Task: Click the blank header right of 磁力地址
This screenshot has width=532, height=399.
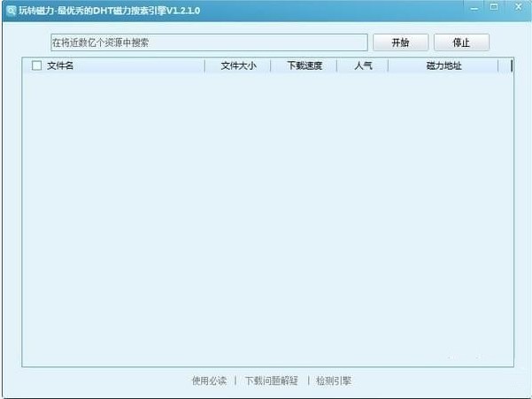Action: [505, 65]
